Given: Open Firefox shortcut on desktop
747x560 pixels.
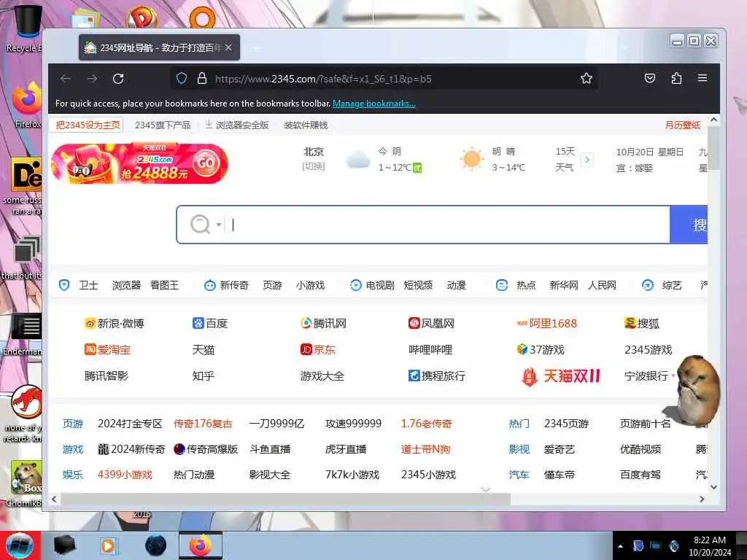Looking at the screenshot, I should pos(26,105).
